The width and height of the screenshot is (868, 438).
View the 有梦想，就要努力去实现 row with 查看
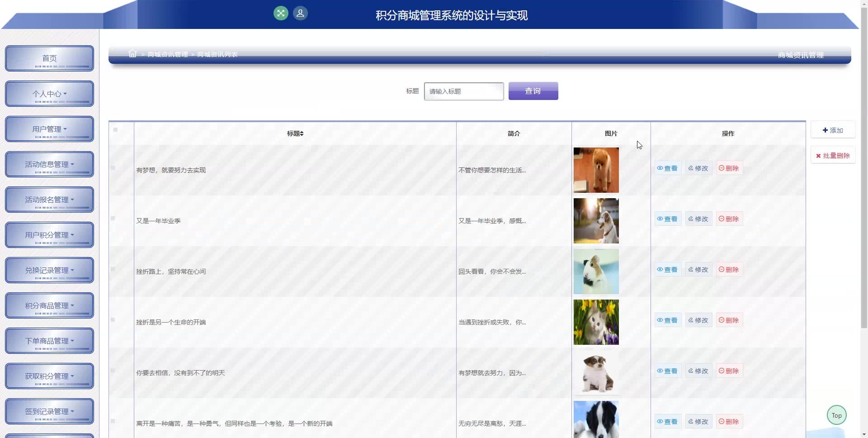pyautogui.click(x=668, y=168)
